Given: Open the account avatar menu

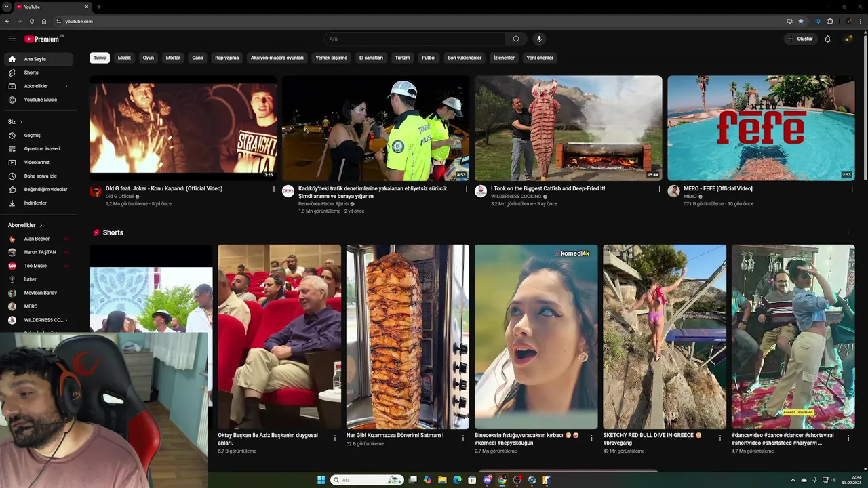Looking at the screenshot, I should coord(848,39).
